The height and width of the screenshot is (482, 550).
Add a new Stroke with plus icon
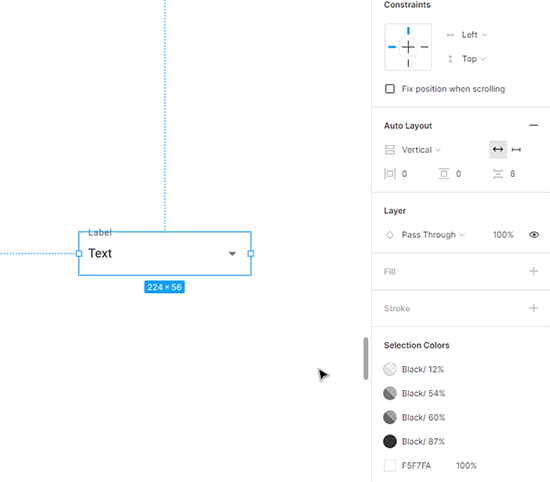point(534,308)
